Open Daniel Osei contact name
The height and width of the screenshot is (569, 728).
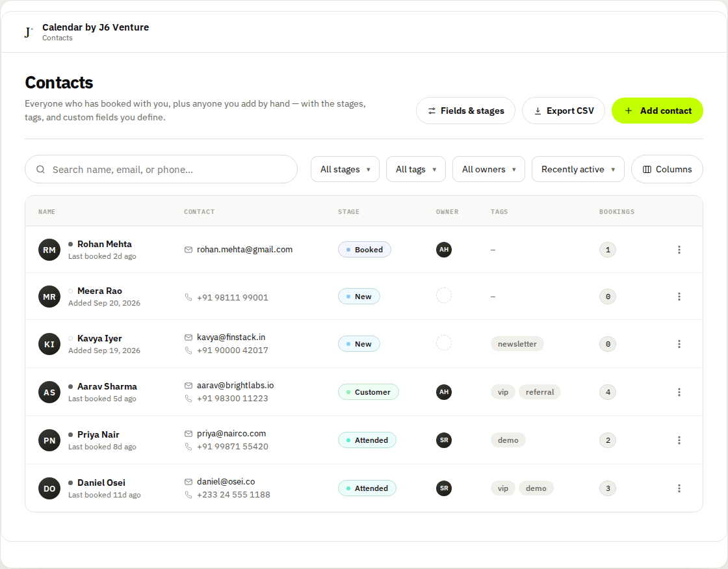(x=101, y=483)
